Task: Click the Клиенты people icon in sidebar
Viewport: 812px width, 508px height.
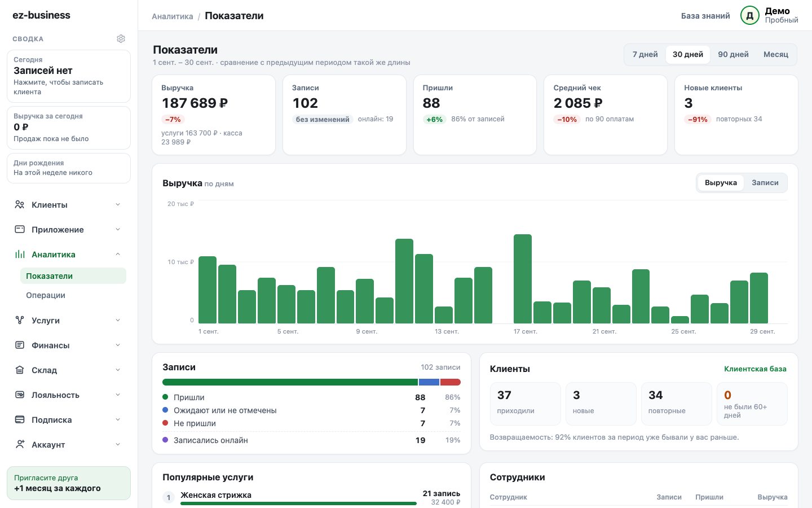Action: click(20, 205)
